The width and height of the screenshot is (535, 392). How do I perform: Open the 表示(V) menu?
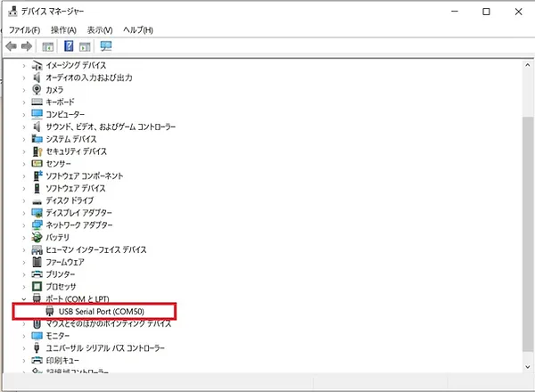coord(100,30)
